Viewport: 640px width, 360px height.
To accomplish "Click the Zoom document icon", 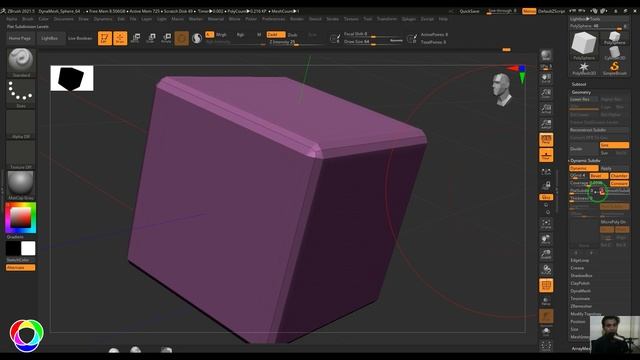I will click(x=546, y=93).
